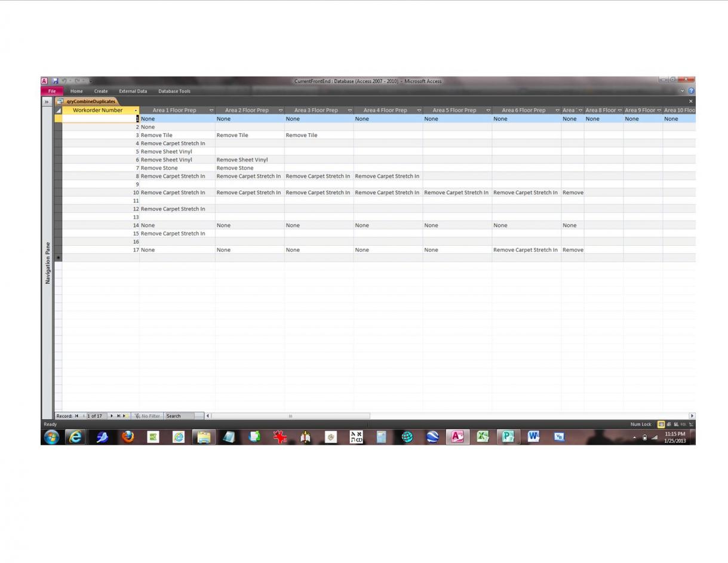Open Area 2 Floor Prep filter dropdown

(281, 110)
